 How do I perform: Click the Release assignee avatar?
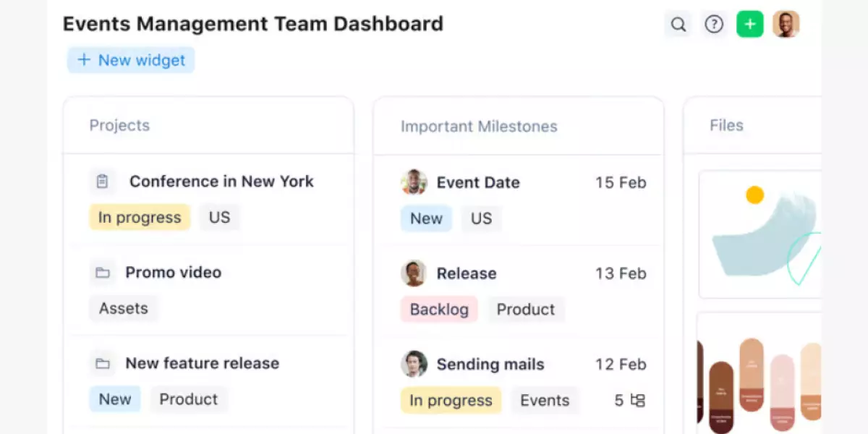tap(414, 273)
